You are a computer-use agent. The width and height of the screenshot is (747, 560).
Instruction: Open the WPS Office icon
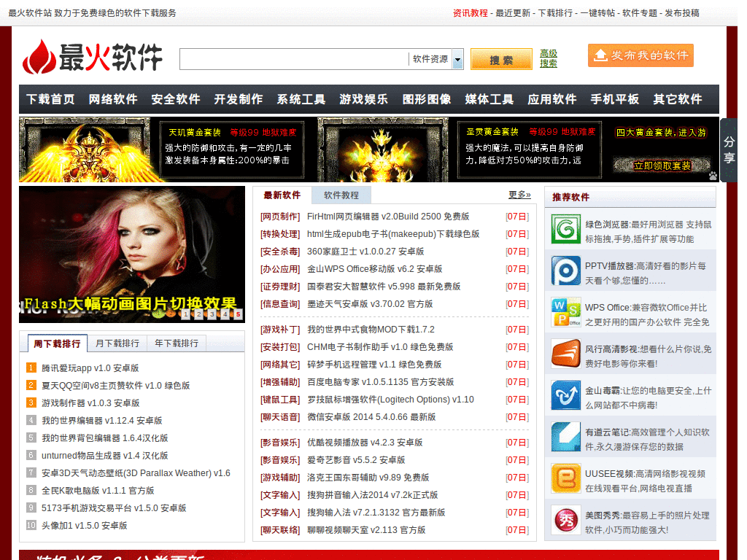pyautogui.click(x=565, y=312)
